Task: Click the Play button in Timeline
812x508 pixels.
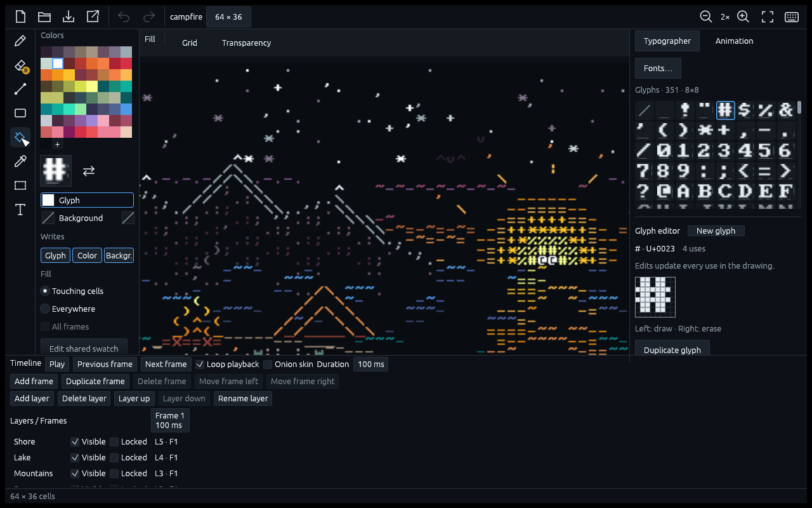Action: [57, 364]
